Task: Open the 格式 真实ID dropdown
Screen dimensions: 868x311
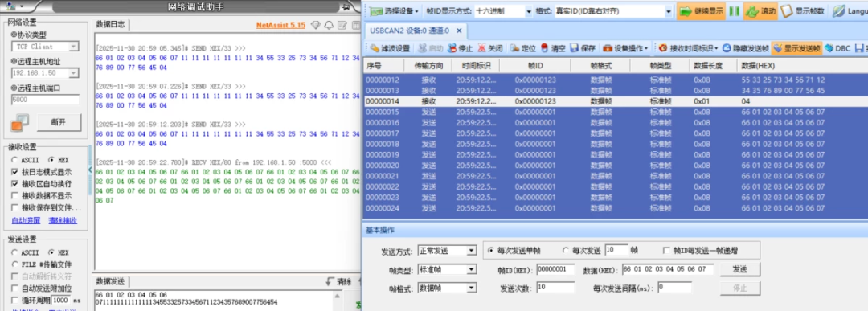Action: click(668, 11)
